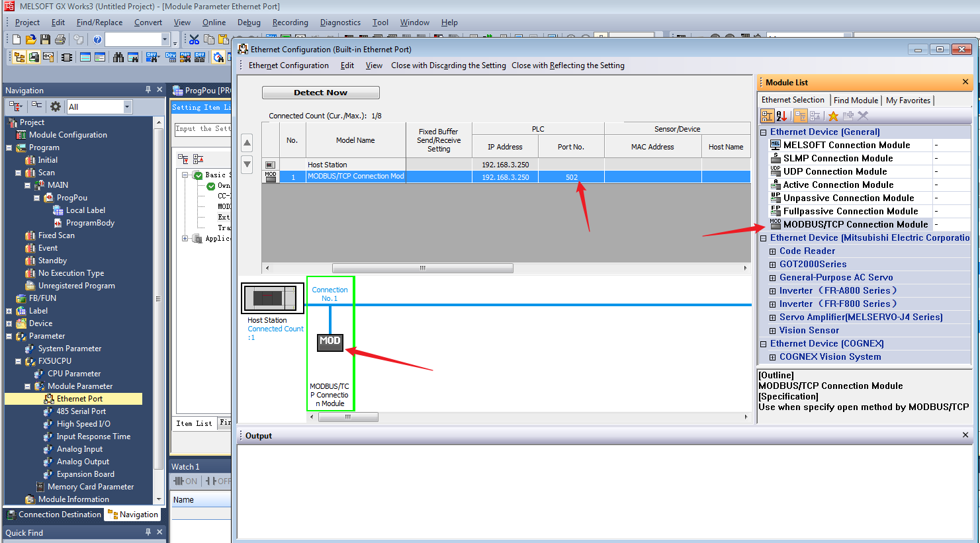Click the binoculars Find icon
Viewport: 980px width, 543px height.
118,58
